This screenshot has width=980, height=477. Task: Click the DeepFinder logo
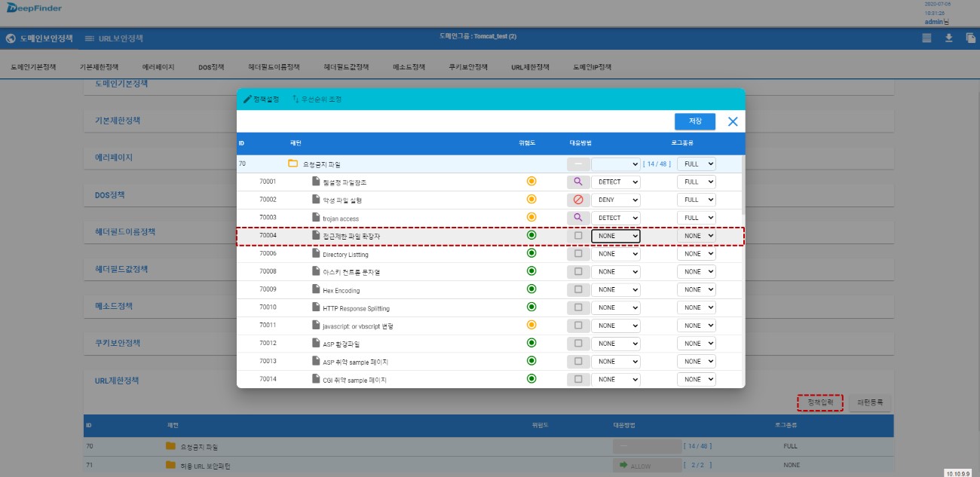point(33,8)
